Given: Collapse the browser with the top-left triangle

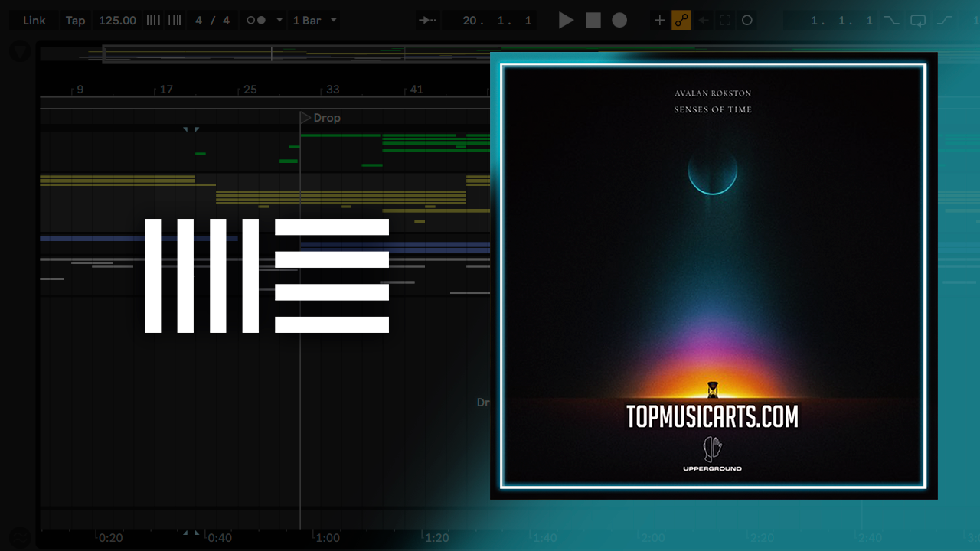Looking at the screenshot, I should (20, 51).
